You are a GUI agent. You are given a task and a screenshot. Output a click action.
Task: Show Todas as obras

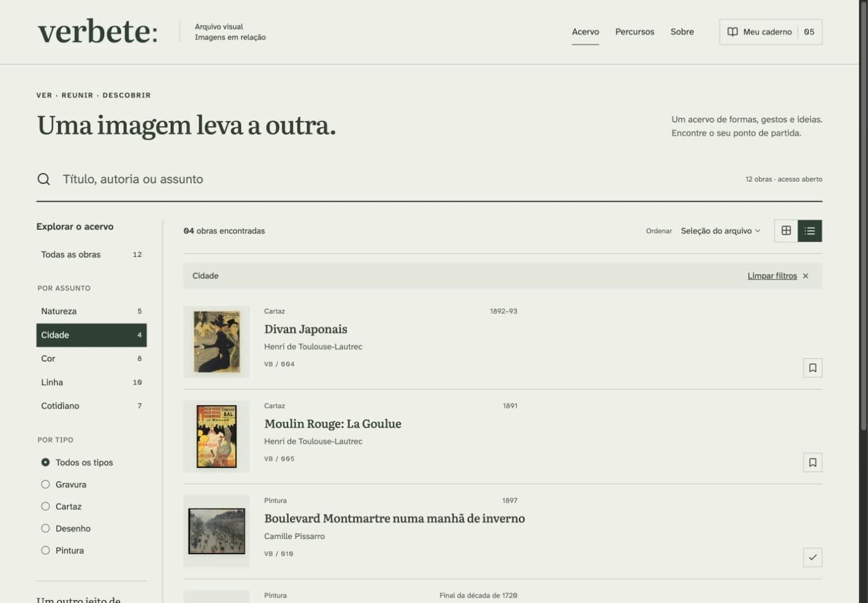pyautogui.click(x=91, y=255)
